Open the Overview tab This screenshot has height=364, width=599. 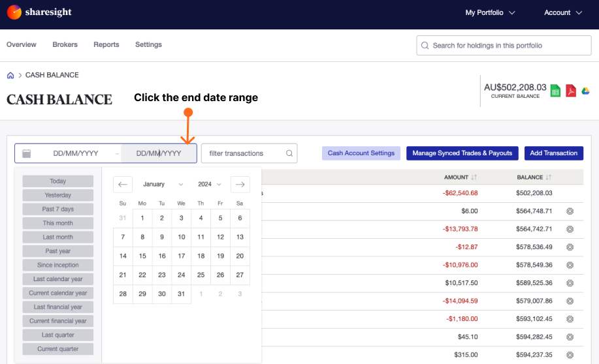point(22,44)
